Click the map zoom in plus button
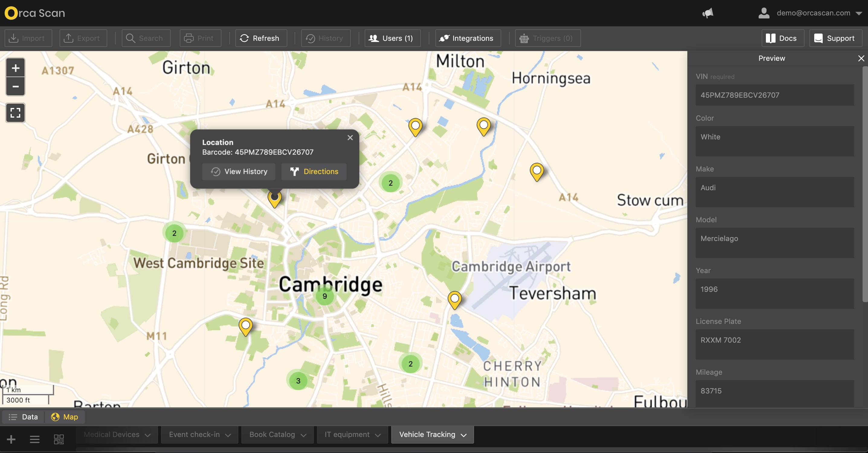 (15, 68)
